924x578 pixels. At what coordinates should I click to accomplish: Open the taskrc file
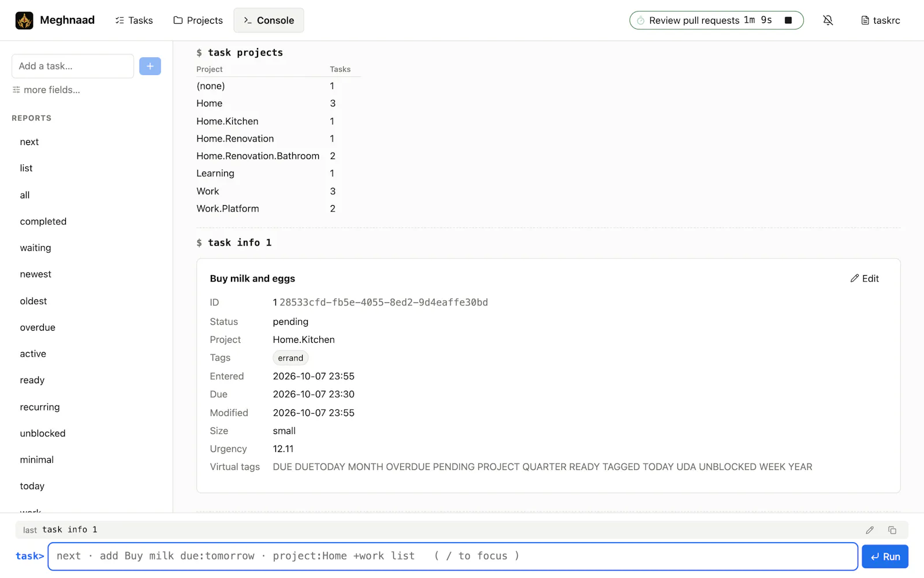coord(881,20)
